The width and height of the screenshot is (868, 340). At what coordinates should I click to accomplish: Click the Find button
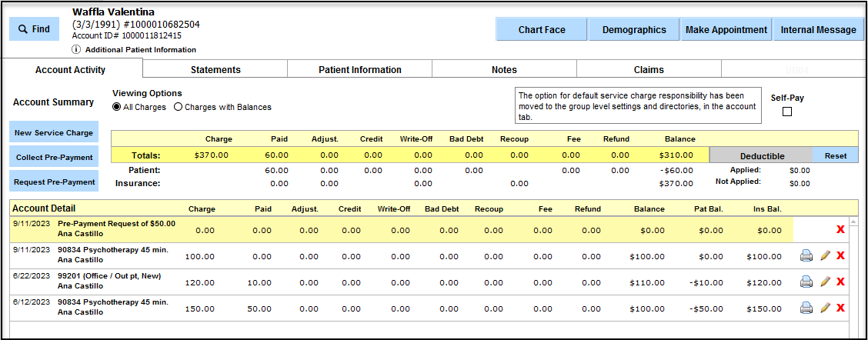coord(34,29)
